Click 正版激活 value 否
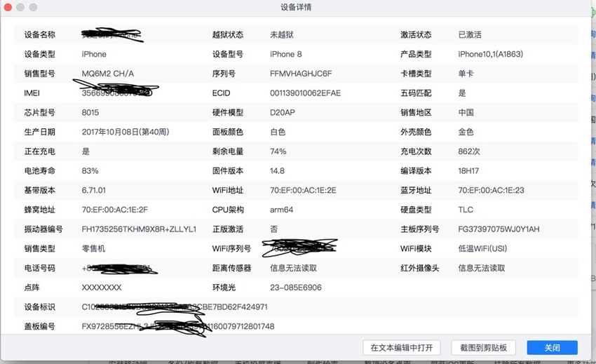 [x=273, y=229]
